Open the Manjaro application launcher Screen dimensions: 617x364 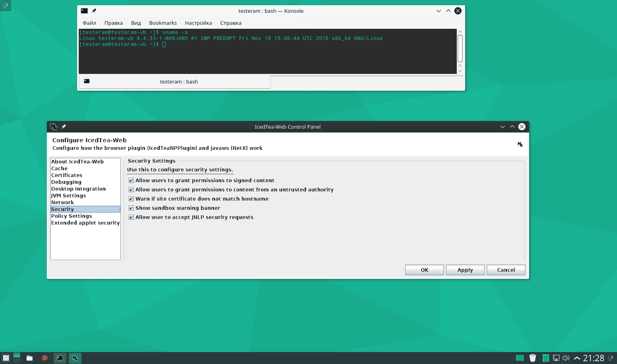point(6,358)
